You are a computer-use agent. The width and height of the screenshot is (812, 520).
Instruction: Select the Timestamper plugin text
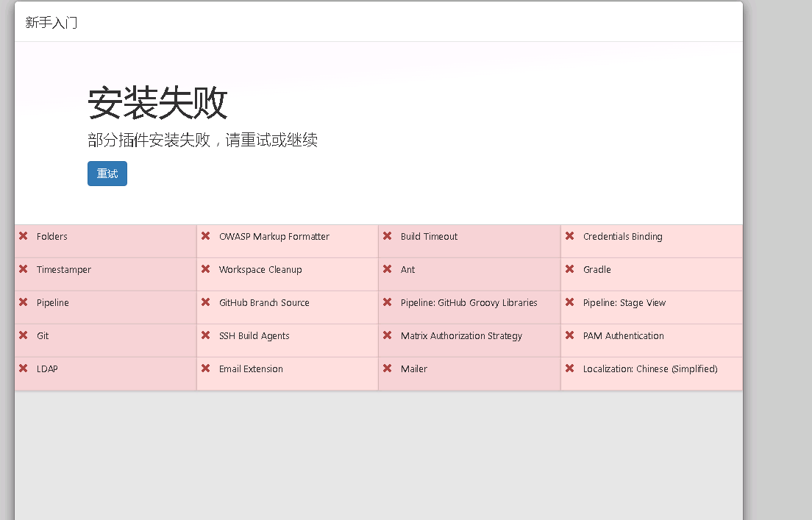pyautogui.click(x=64, y=270)
